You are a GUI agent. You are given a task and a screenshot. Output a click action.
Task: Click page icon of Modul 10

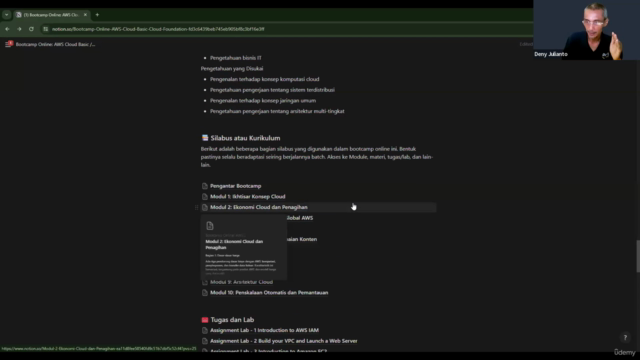click(x=205, y=293)
